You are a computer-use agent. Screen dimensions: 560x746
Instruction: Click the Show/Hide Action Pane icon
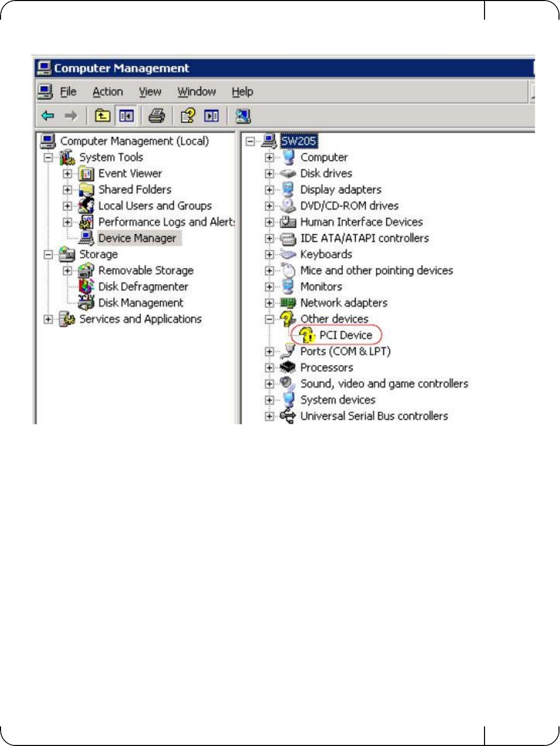(x=211, y=115)
